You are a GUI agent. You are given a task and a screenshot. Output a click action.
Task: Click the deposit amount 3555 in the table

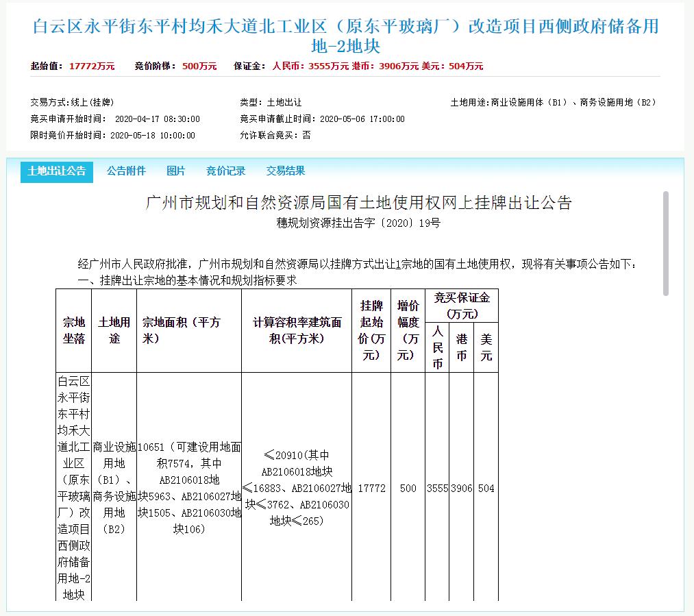438,489
